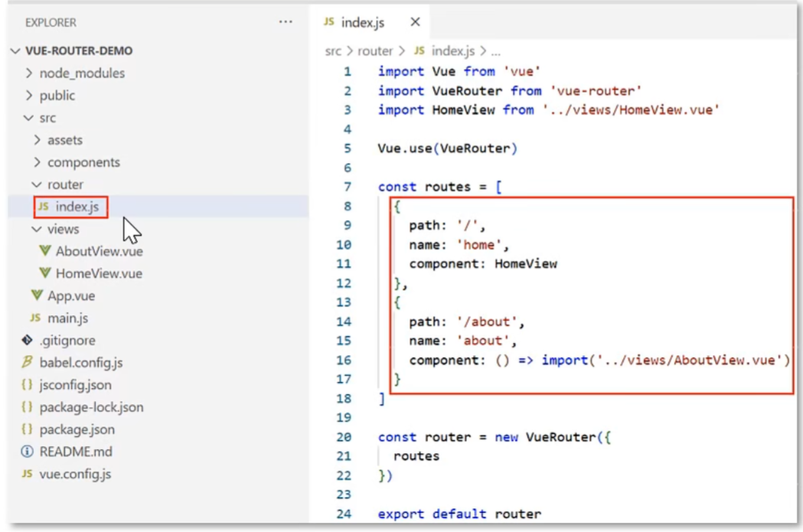The image size is (803, 532).
Task: Click the '../views/AboutView.vue' dynamic import path
Action: click(x=689, y=361)
